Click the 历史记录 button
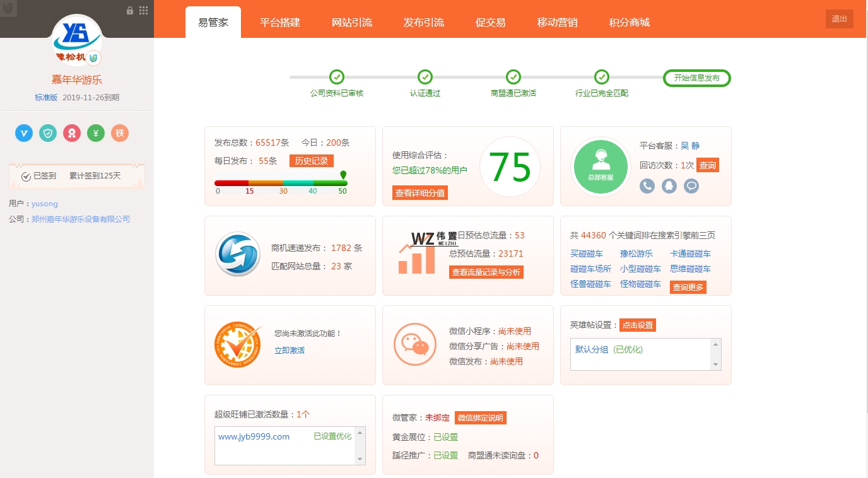 pyautogui.click(x=311, y=161)
